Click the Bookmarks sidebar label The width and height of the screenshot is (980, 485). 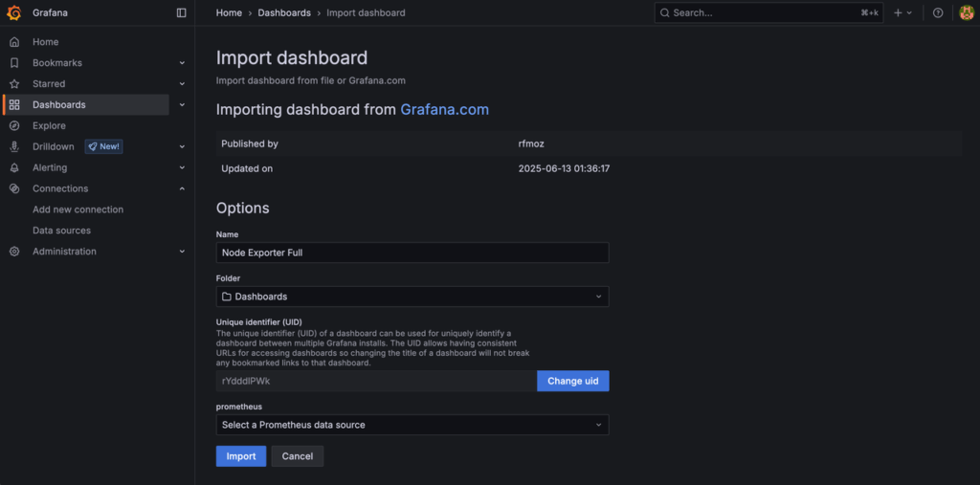[x=57, y=63]
